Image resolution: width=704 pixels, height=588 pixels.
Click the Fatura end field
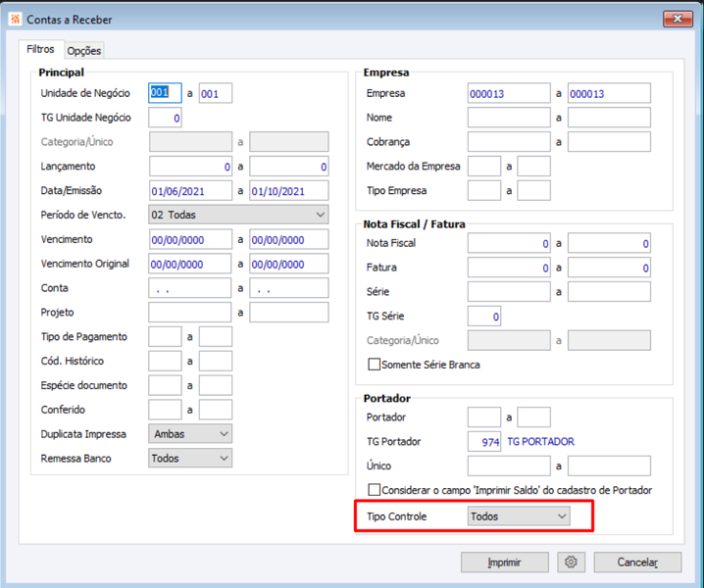point(609,268)
